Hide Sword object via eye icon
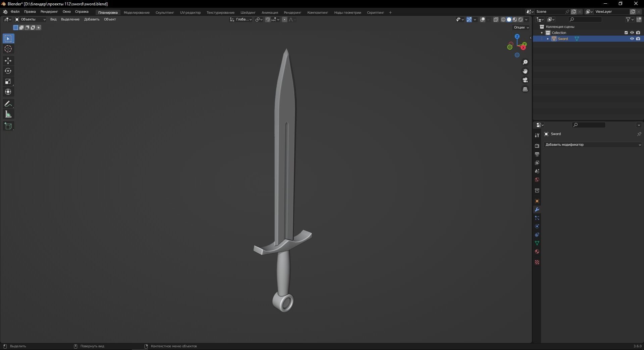The image size is (644, 350). coord(632,39)
